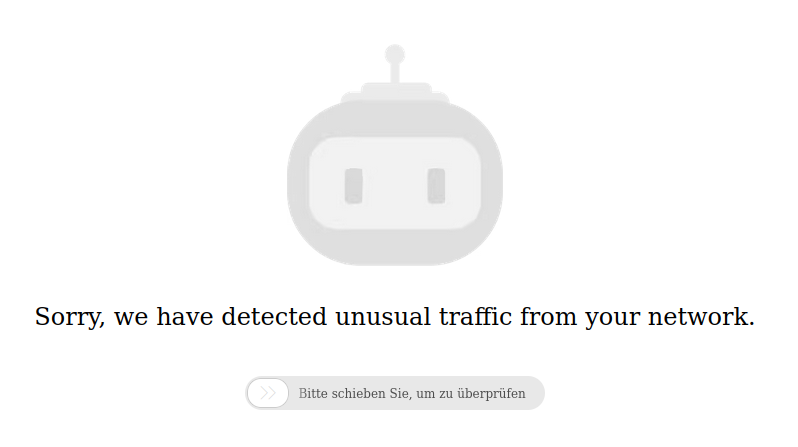This screenshot has width=798, height=447.
Task: Click the word "überprüfen" in slider track
Action: 491,394
